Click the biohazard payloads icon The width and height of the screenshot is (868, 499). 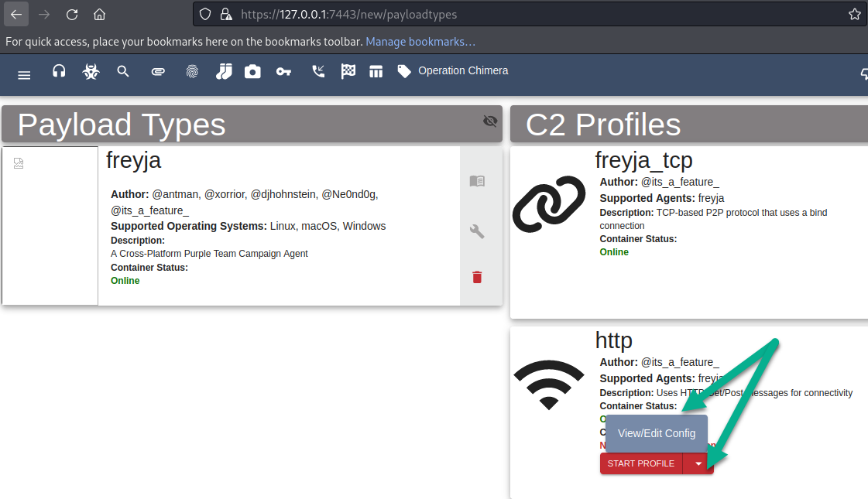91,72
